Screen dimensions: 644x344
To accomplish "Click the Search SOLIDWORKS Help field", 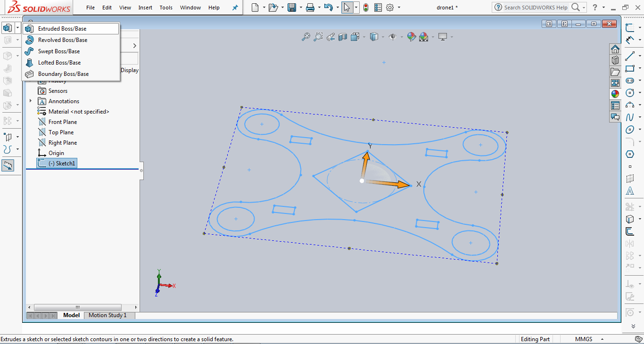I will click(536, 8).
